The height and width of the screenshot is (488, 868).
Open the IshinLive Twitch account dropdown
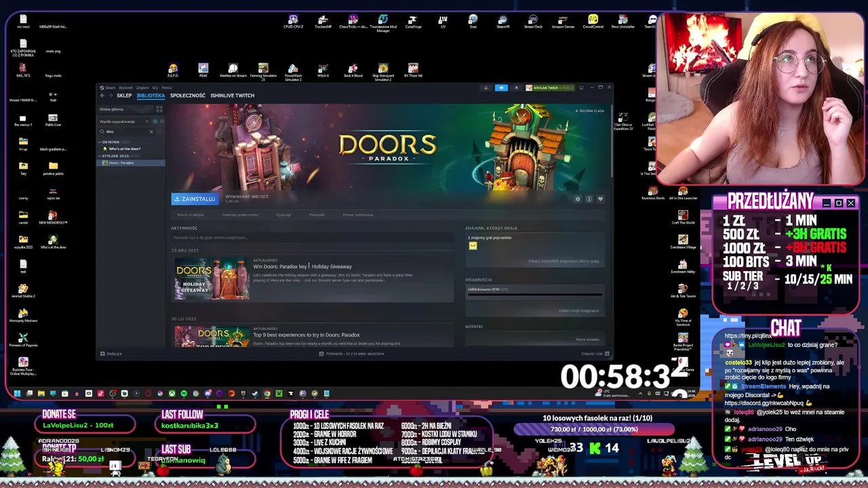[550, 87]
